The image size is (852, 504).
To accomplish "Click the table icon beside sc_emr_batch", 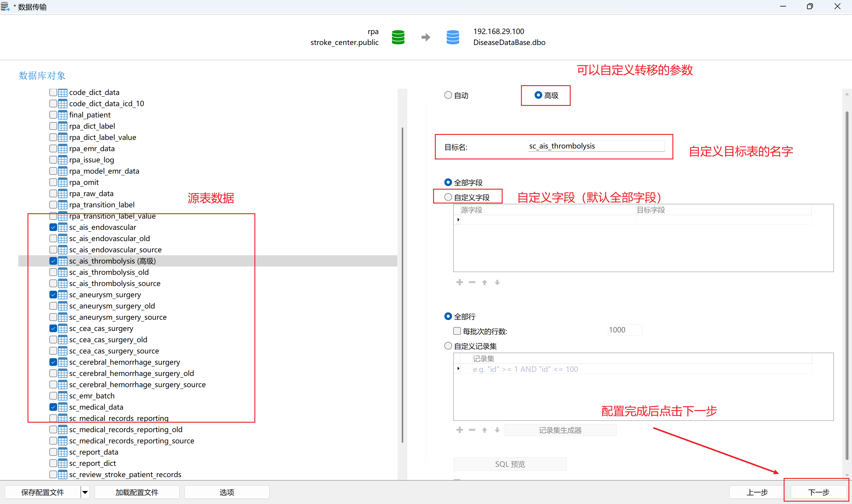I will pyautogui.click(x=62, y=396).
